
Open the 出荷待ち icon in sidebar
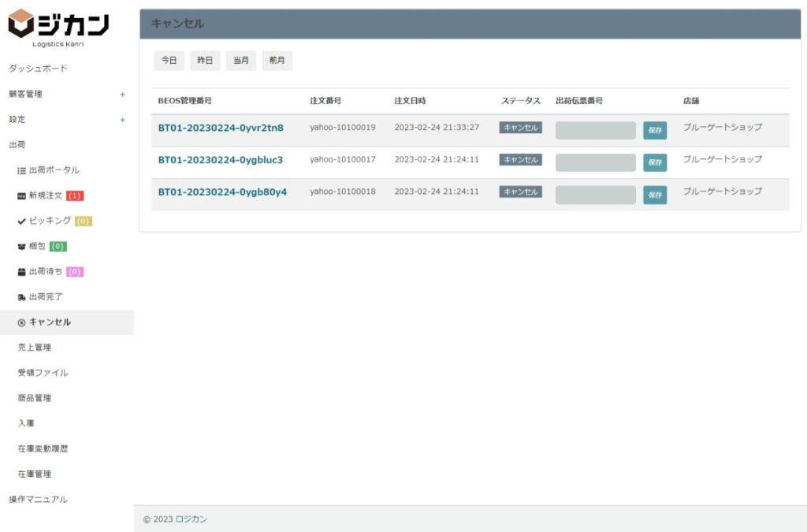tap(21, 272)
